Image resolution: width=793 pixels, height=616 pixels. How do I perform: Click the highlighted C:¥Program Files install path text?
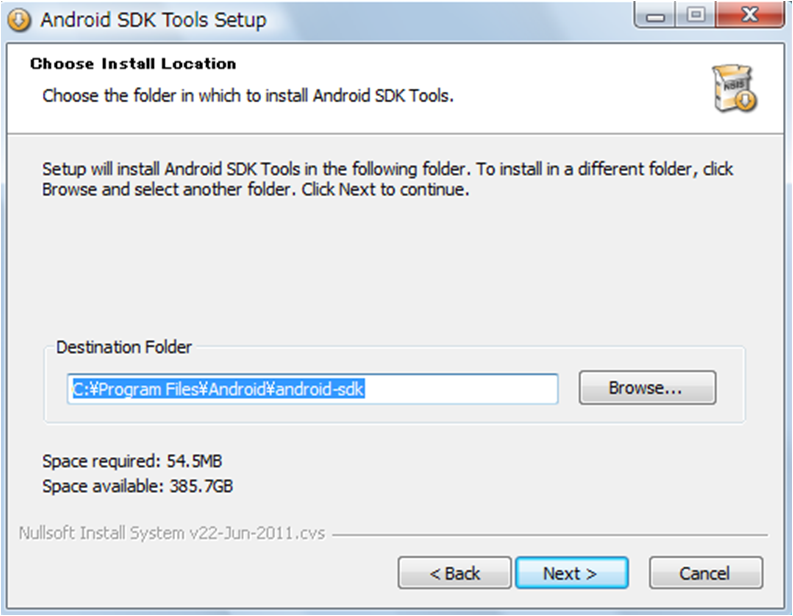(x=217, y=388)
